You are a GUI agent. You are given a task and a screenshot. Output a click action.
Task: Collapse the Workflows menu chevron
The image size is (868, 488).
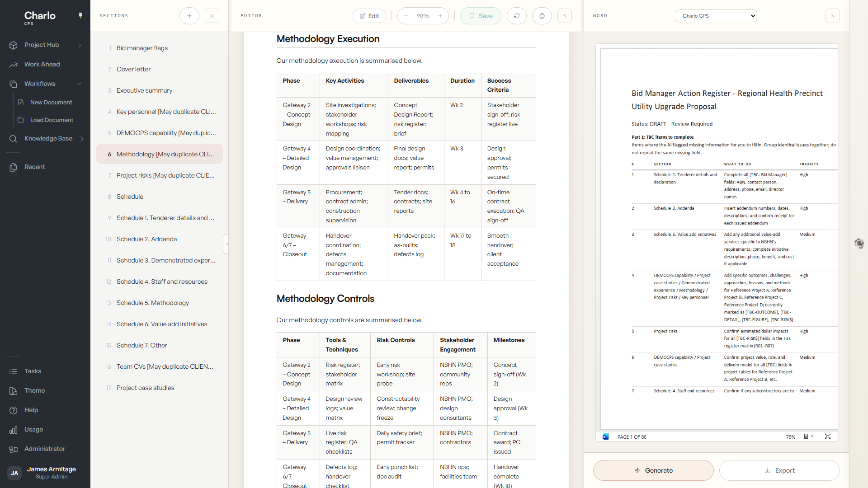click(x=80, y=84)
